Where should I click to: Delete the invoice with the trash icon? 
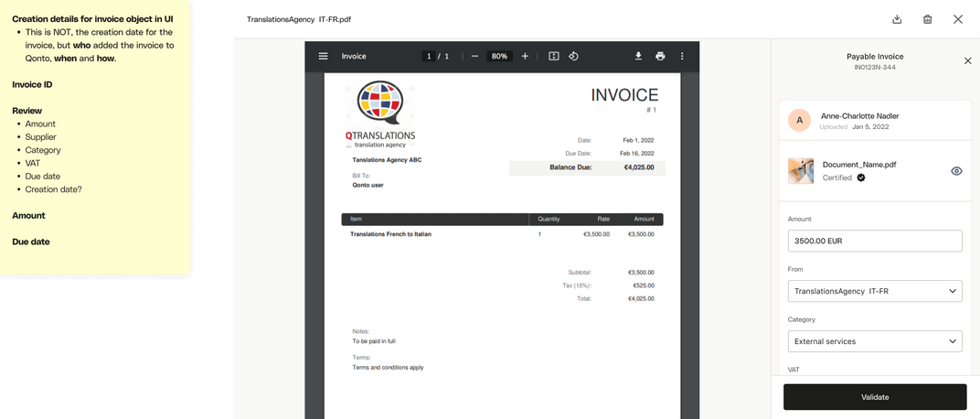[x=928, y=19]
